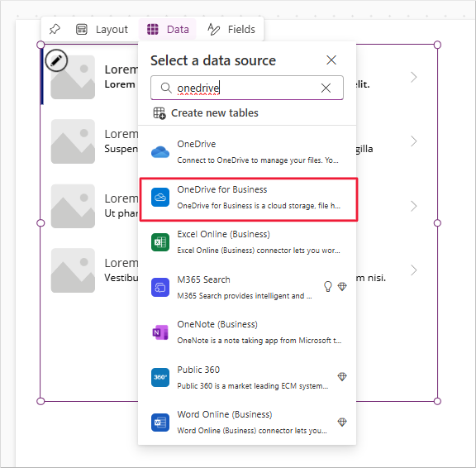The width and height of the screenshot is (476, 468).
Task: Click Create new tables
Action: click(206, 113)
